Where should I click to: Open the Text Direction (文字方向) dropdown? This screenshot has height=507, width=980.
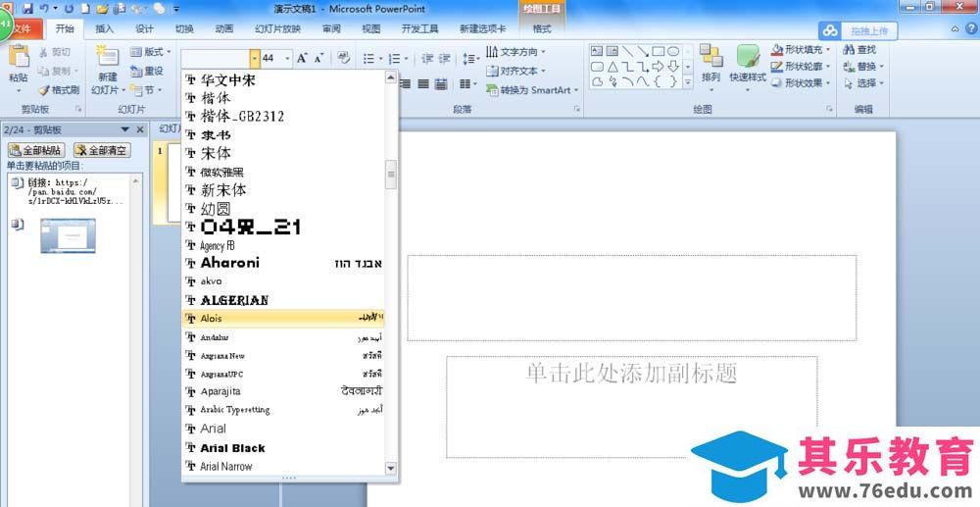point(515,51)
